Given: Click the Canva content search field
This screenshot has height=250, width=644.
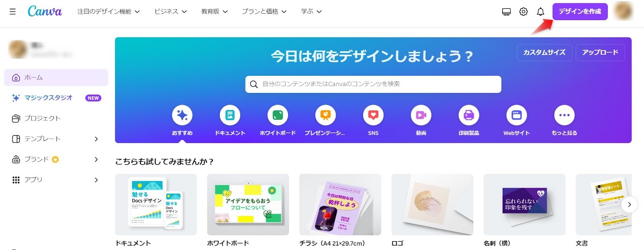Looking at the screenshot, I should [x=373, y=84].
